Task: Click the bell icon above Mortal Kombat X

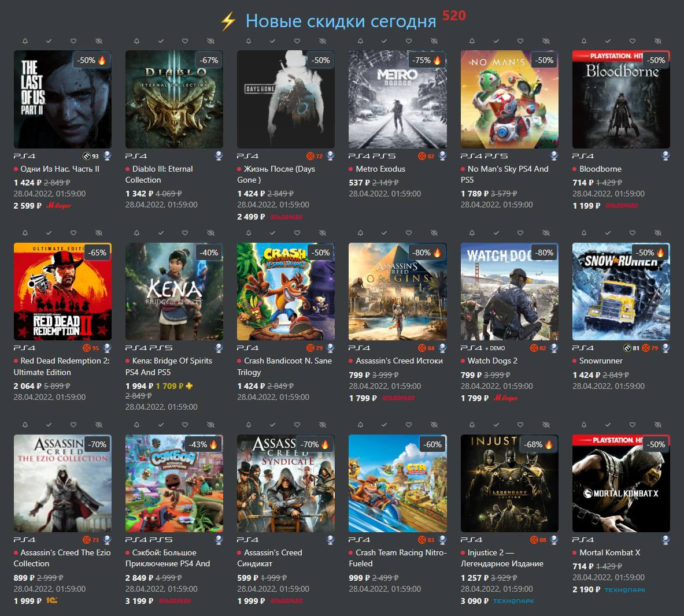Action: coord(583,425)
